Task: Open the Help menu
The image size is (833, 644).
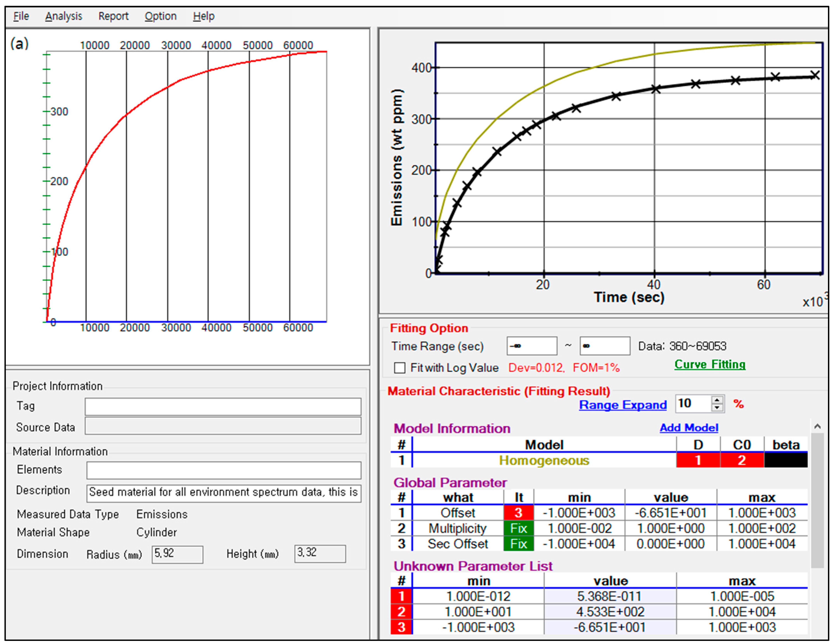Action: pyautogui.click(x=203, y=16)
